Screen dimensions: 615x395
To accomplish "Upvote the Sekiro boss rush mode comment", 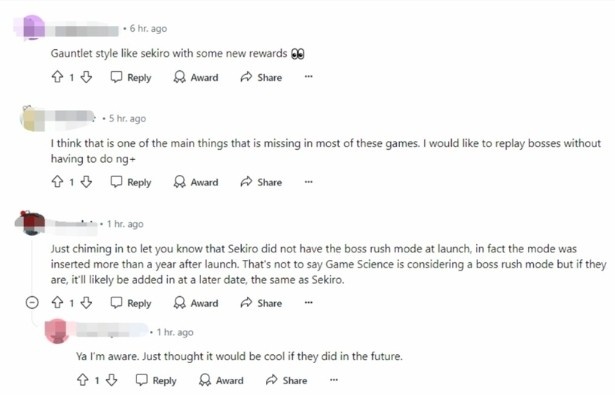I will point(58,302).
